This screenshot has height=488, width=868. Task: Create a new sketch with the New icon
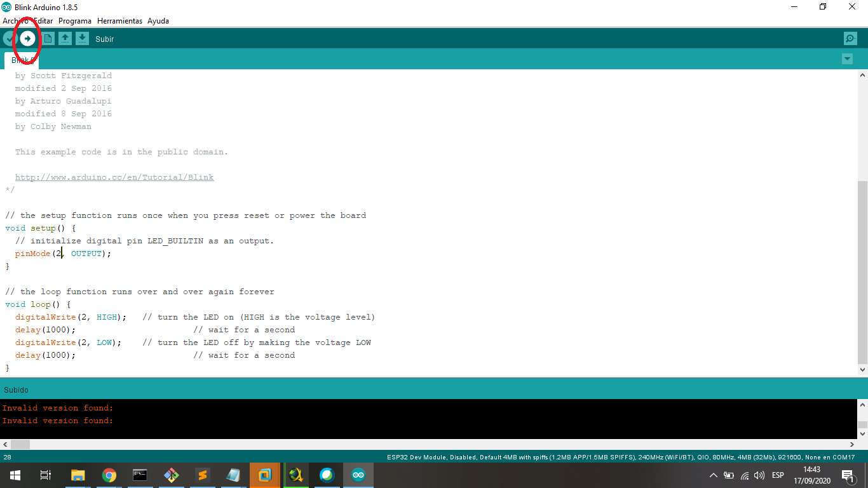point(48,39)
